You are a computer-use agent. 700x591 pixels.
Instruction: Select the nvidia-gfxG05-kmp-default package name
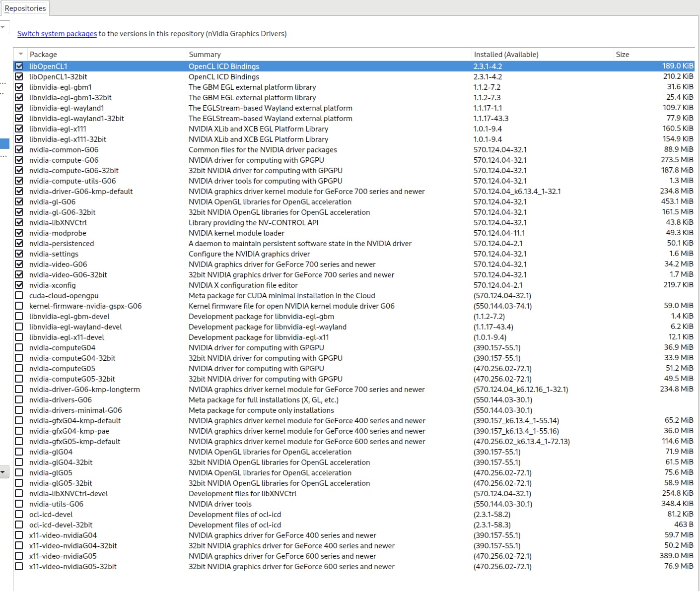[74, 441]
